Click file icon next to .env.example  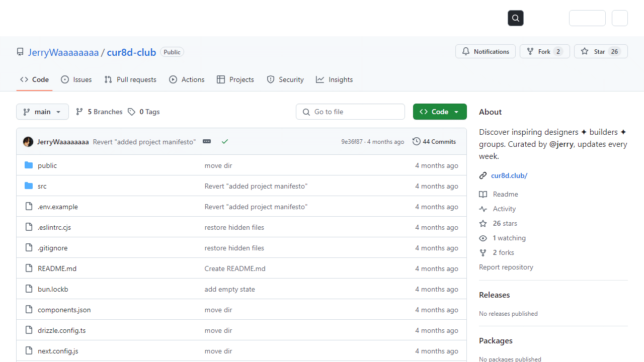[29, 207]
